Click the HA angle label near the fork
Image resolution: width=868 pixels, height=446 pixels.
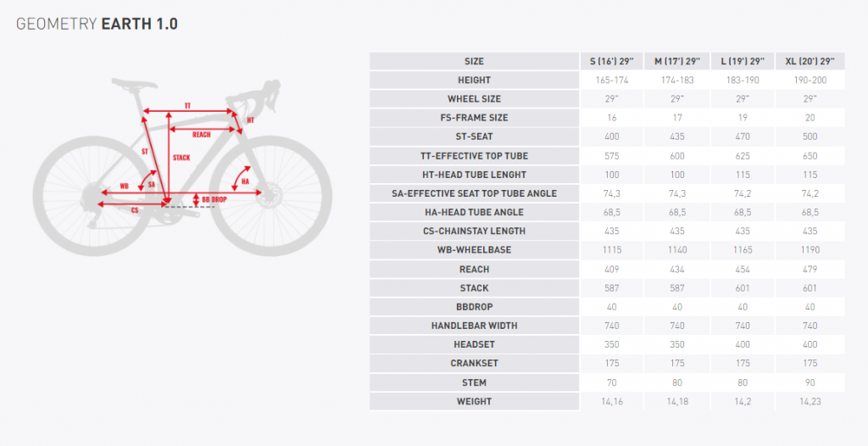(x=245, y=181)
